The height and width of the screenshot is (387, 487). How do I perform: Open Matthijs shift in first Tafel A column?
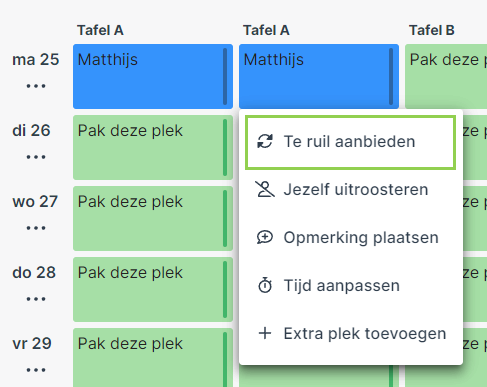tap(153, 77)
